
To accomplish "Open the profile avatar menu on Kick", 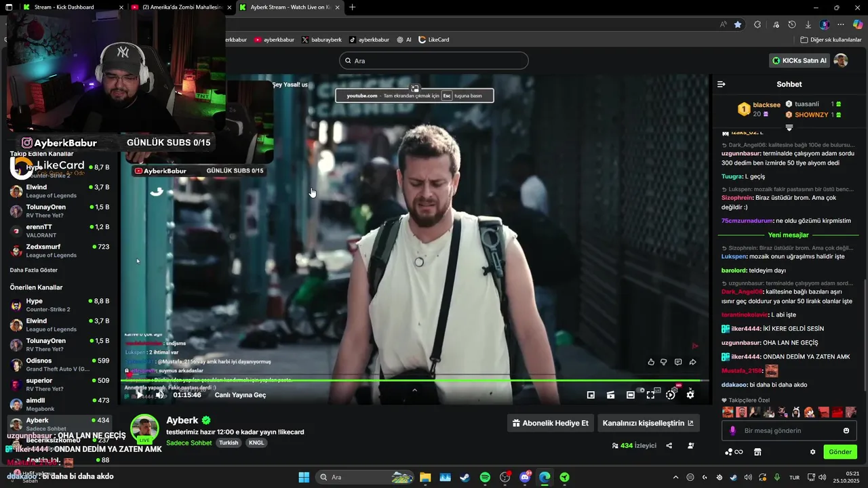I will point(841,60).
